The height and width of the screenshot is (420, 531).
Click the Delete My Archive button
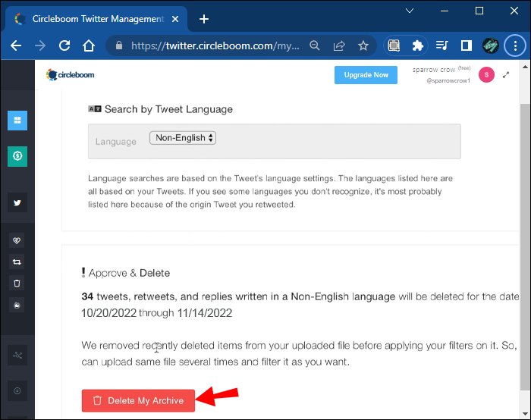(138, 400)
